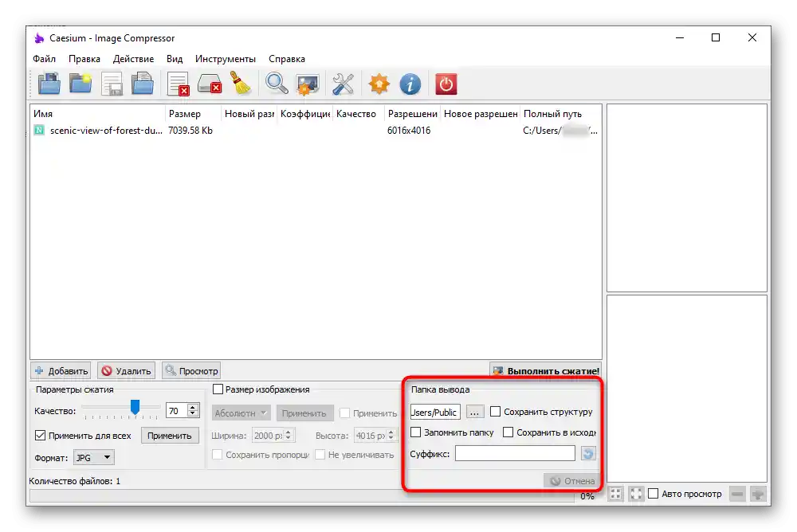Click the output folder browse ... button
Viewport: 797px width, 532px height.
click(x=474, y=412)
